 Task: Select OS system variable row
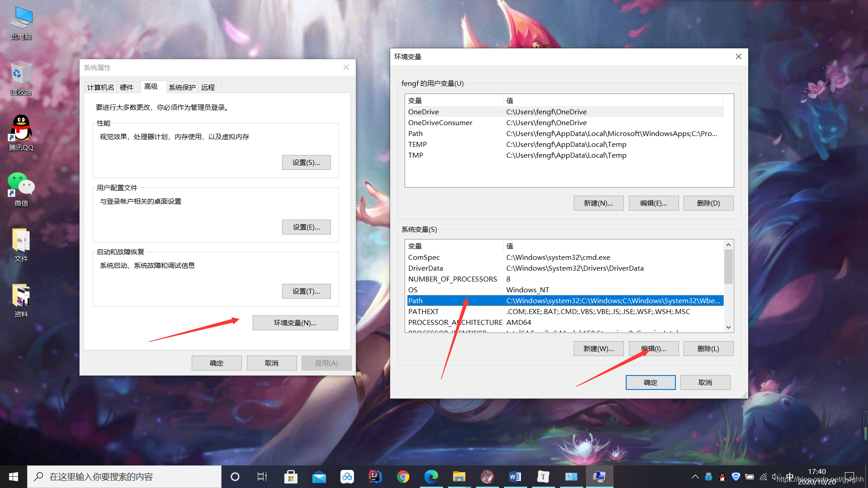(565, 290)
